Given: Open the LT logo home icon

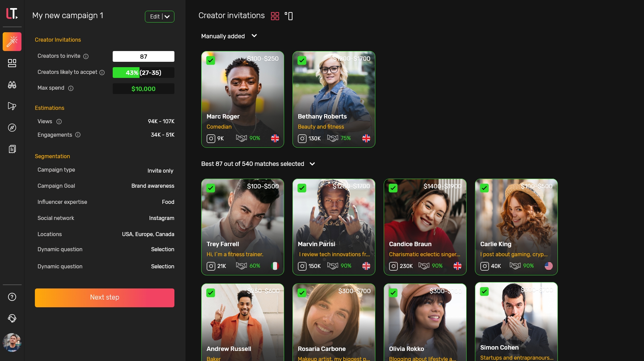Looking at the screenshot, I should coord(12,13).
